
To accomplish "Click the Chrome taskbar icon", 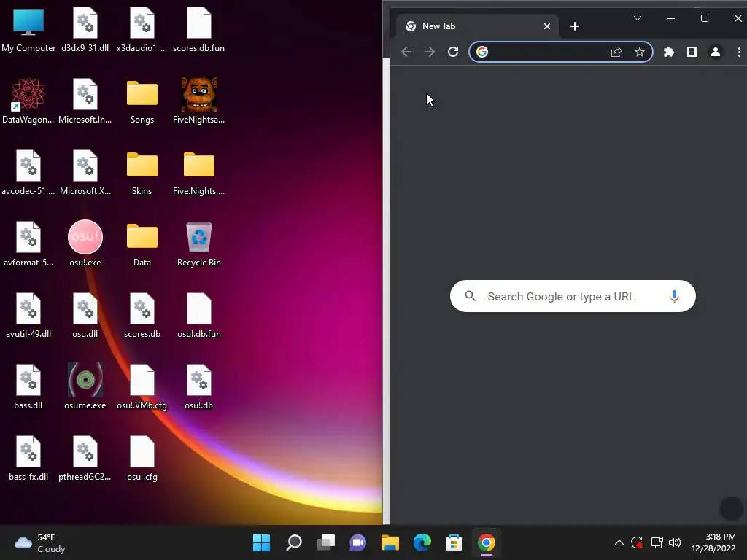I will [x=486, y=542].
